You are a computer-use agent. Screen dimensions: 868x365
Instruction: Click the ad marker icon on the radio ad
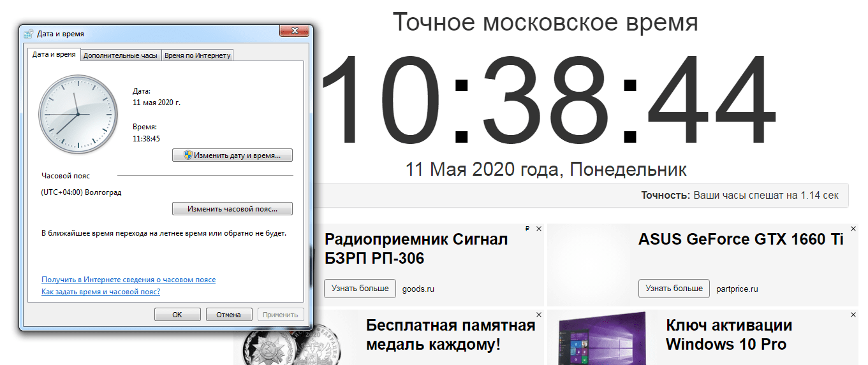point(527,229)
